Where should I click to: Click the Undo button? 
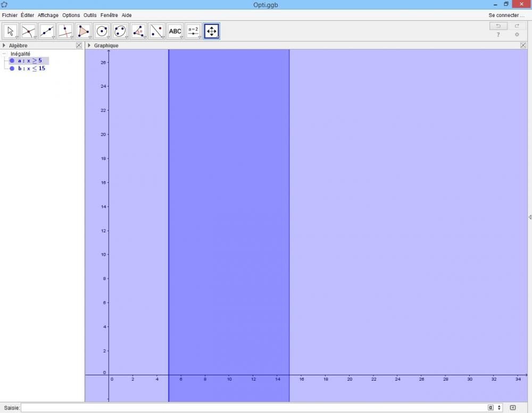click(x=498, y=26)
